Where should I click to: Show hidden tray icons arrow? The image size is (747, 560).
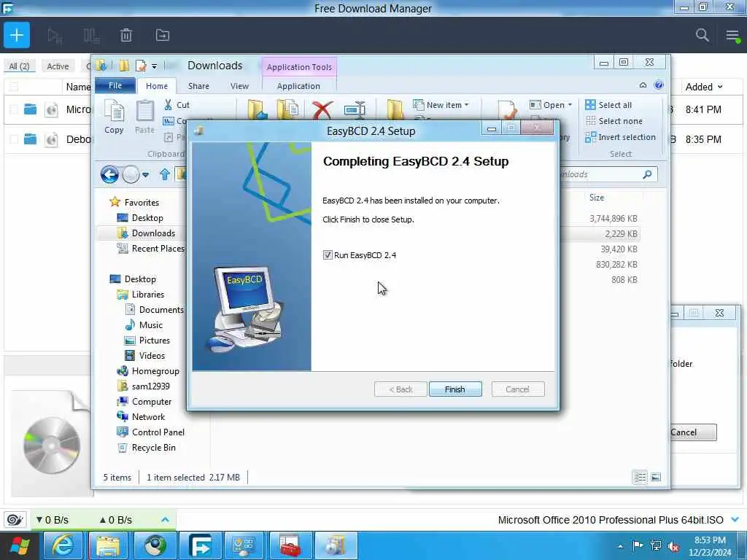click(620, 546)
